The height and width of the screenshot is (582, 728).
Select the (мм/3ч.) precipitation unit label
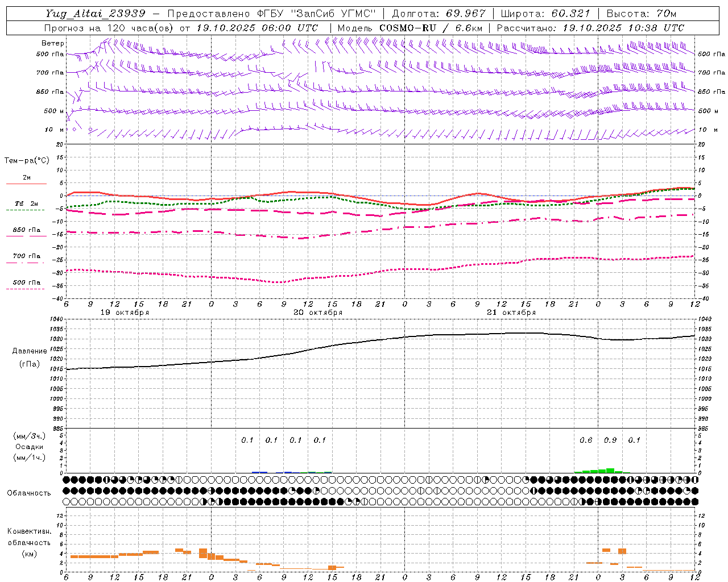pyautogui.click(x=30, y=436)
